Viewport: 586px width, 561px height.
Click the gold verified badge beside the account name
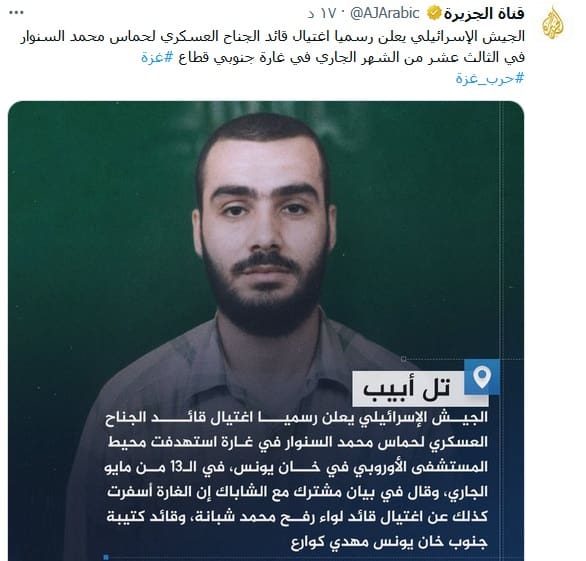click(x=434, y=13)
